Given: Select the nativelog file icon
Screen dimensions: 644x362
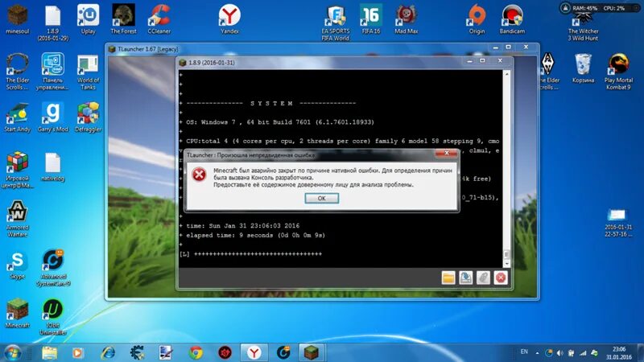Looking at the screenshot, I should (52, 167).
